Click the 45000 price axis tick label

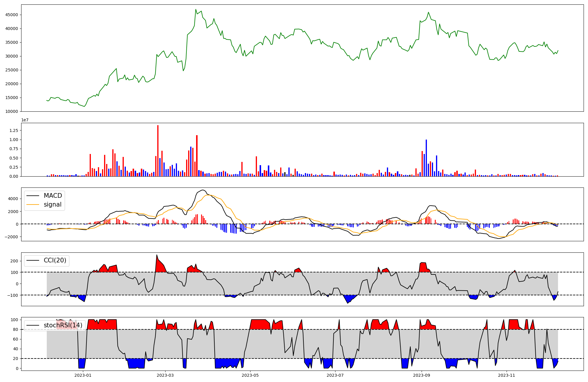coord(12,15)
